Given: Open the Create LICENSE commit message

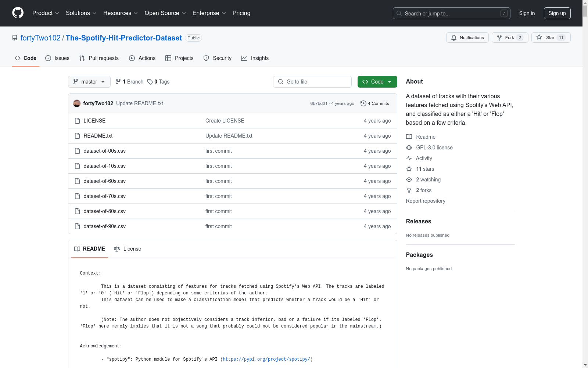Looking at the screenshot, I should point(225,121).
